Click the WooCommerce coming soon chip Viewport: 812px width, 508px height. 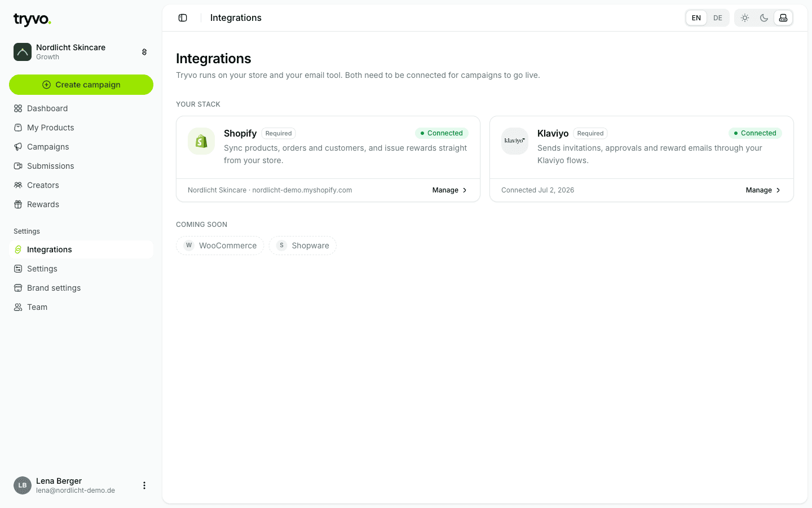220,246
